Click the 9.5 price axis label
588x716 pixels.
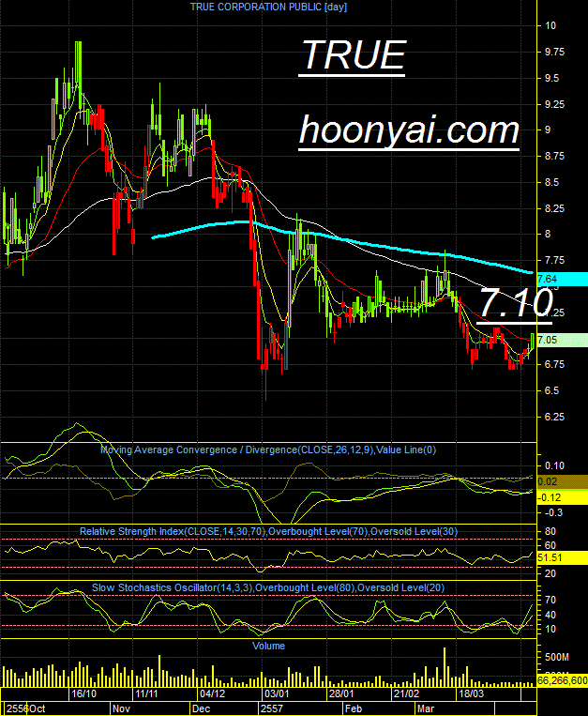coord(551,79)
